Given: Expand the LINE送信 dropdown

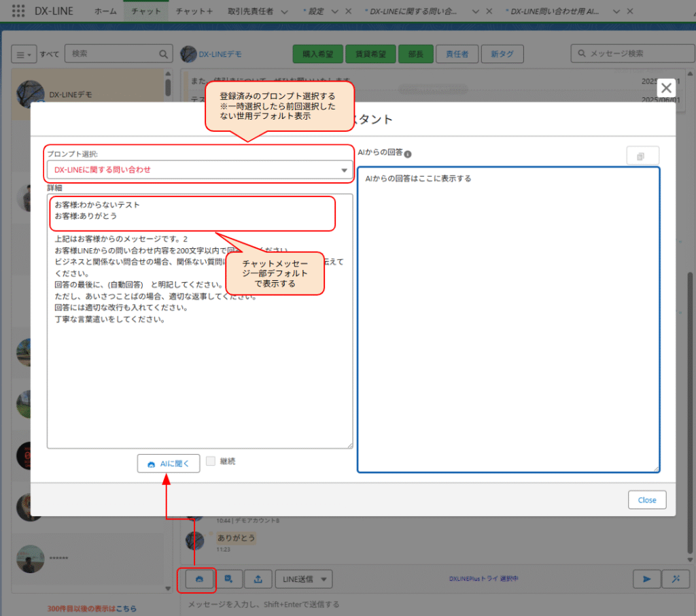Looking at the screenshot, I should coord(303,579).
